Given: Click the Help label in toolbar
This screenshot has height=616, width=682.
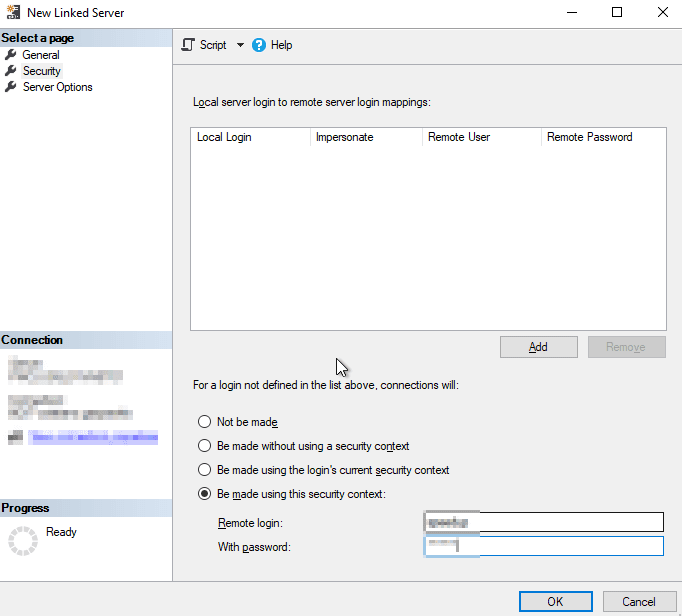Looking at the screenshot, I should [x=281, y=45].
